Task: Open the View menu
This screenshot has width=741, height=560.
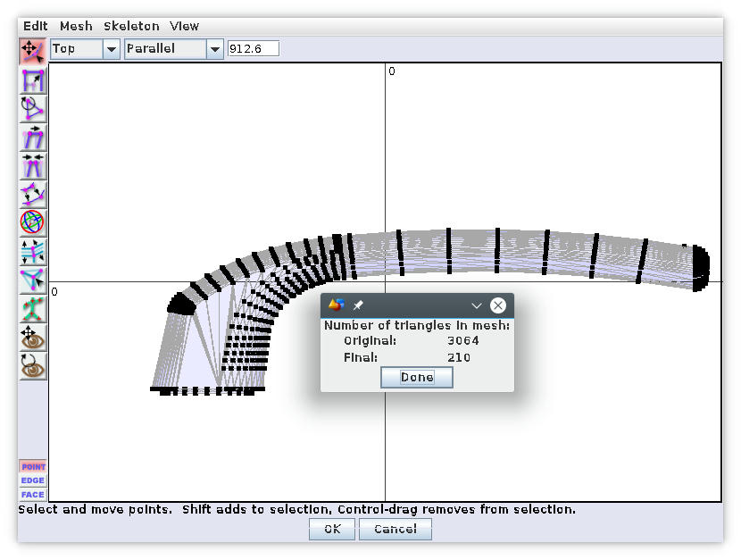Action: [x=184, y=26]
